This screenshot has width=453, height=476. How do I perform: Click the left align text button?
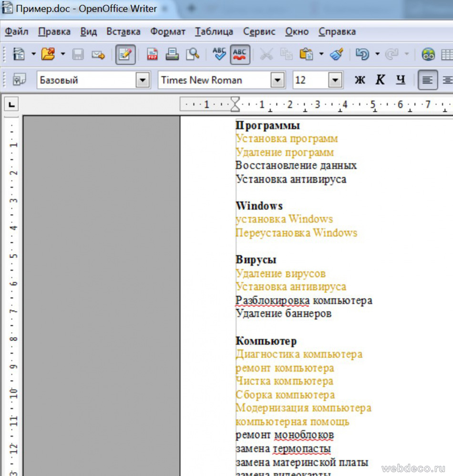pos(427,80)
